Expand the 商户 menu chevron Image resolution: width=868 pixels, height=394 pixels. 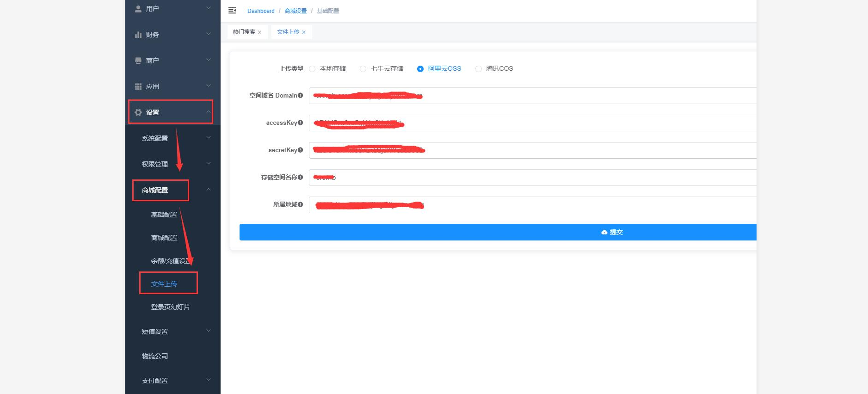pyautogui.click(x=209, y=60)
